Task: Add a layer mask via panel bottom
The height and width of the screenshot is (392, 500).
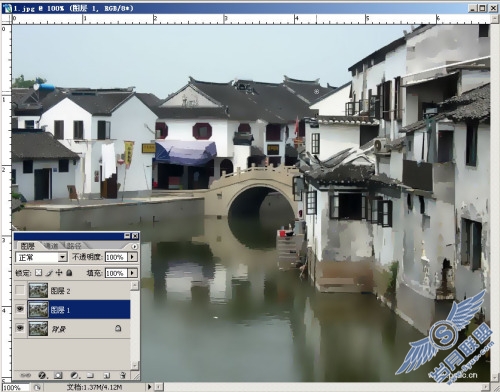Action: pyautogui.click(x=58, y=375)
